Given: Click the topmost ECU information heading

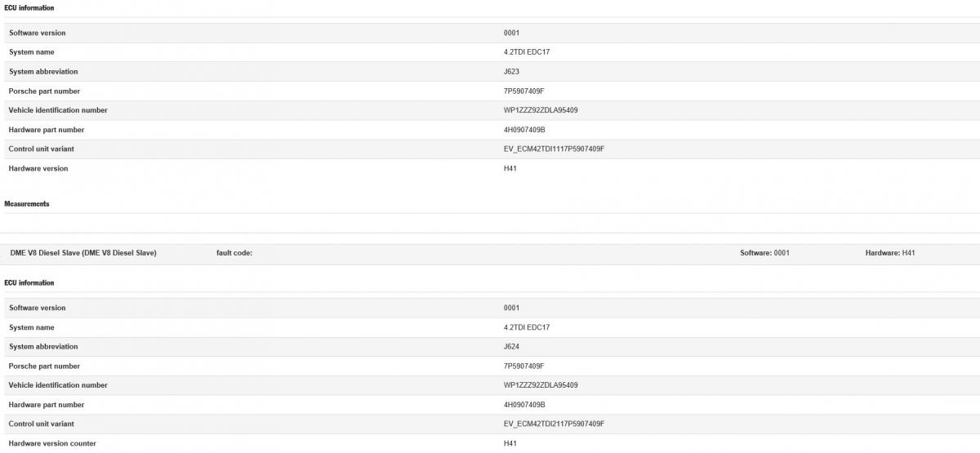Looking at the screenshot, I should coord(29,7).
